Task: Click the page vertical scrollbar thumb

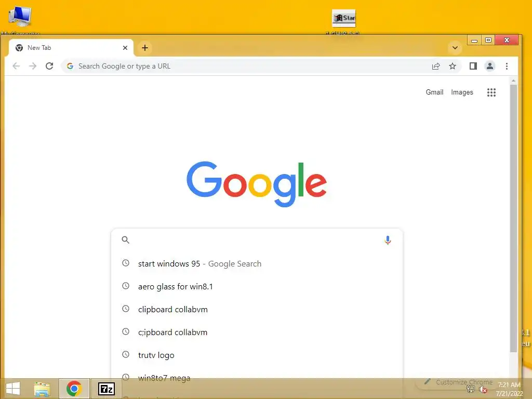Action: 513,218
